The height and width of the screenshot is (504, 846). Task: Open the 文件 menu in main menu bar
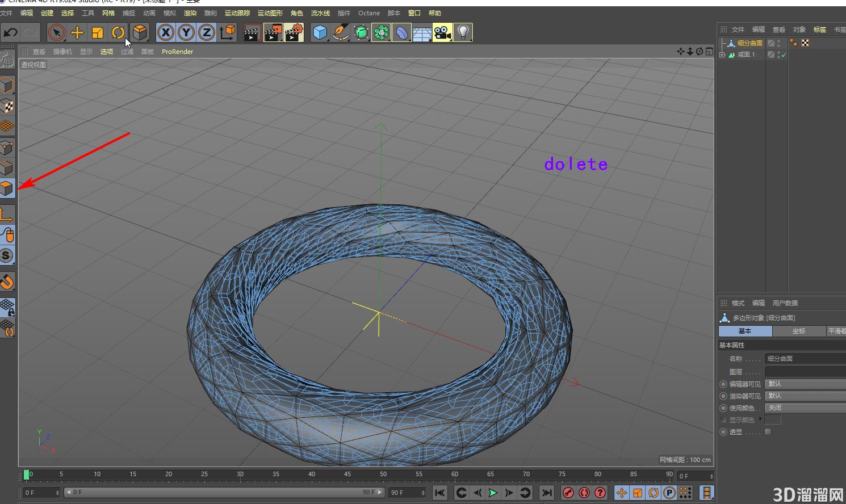coord(6,13)
